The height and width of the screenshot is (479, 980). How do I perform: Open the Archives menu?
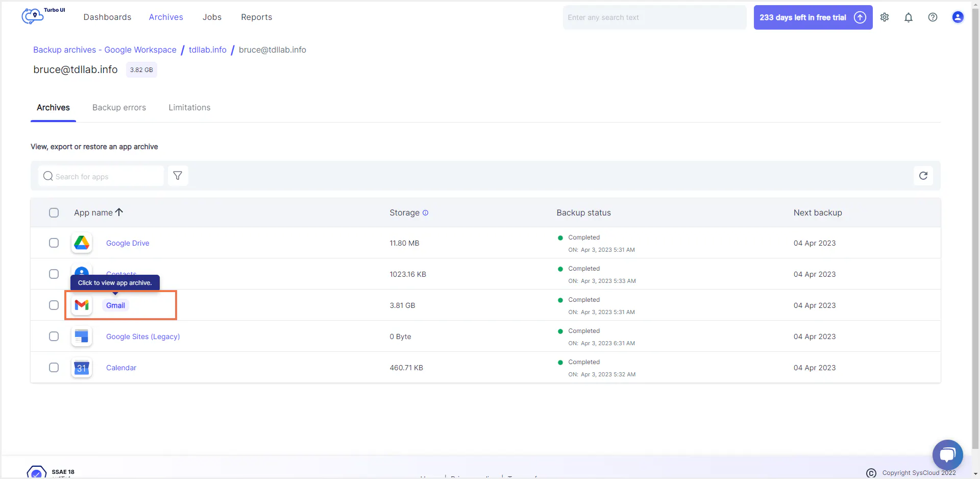[166, 17]
